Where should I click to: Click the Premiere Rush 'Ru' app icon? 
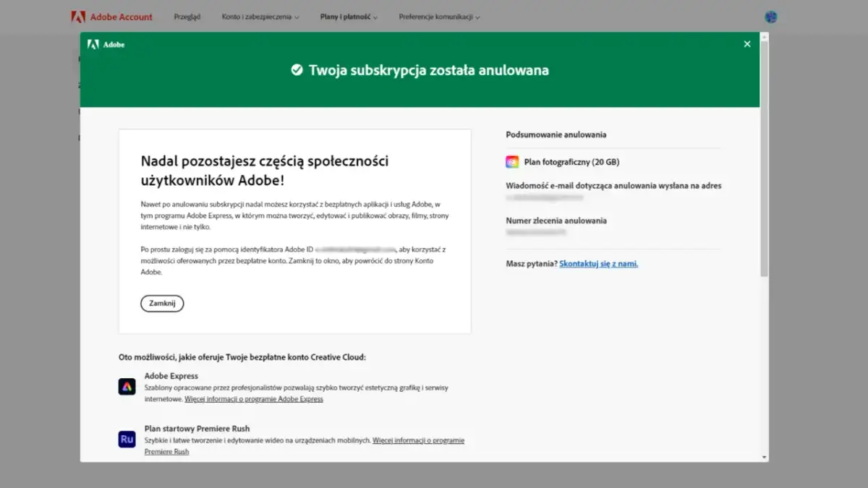(127, 439)
